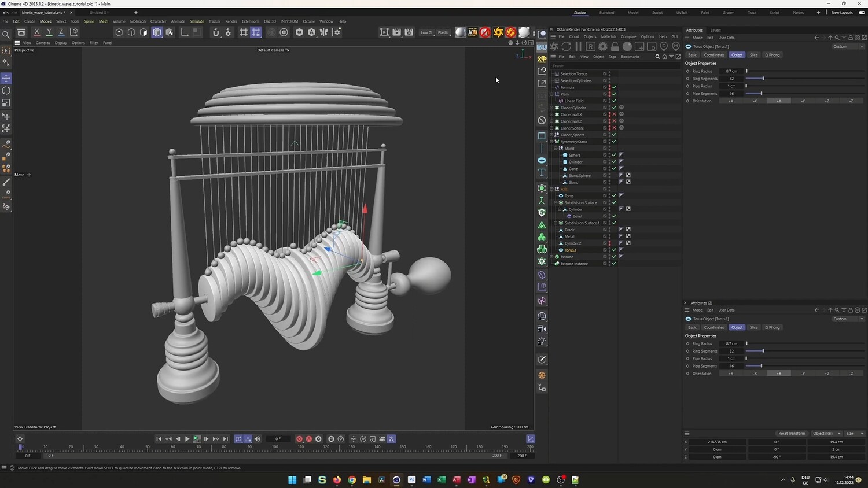
Task: Disable the Formula object green checkmark
Action: [614, 87]
